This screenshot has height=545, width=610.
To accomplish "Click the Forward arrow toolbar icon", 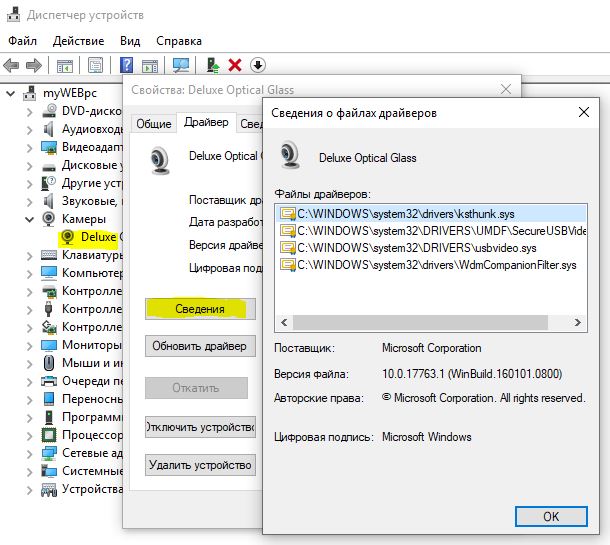I will point(34,65).
